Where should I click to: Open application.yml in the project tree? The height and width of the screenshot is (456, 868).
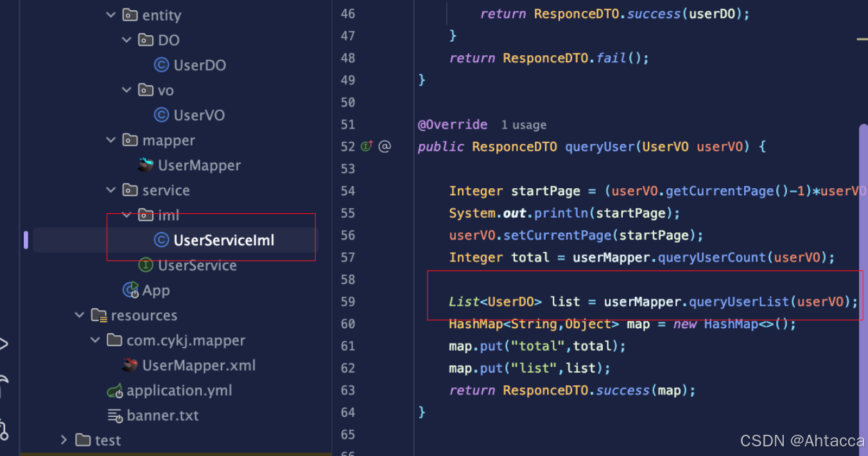click(179, 390)
